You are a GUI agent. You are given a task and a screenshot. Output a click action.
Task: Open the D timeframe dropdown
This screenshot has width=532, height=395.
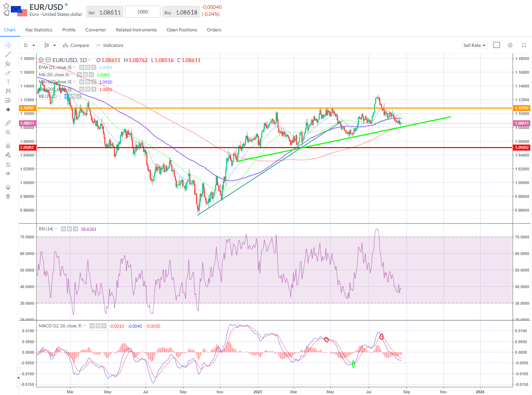29,45
